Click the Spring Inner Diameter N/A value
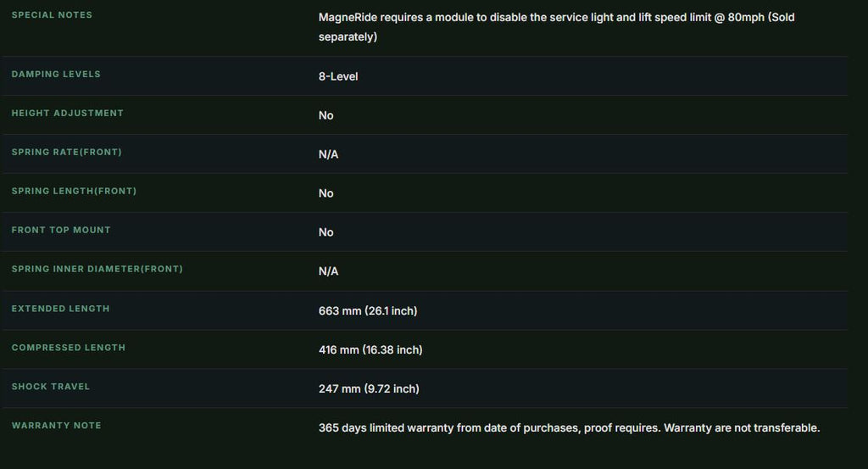The height and width of the screenshot is (469, 868). 328,271
